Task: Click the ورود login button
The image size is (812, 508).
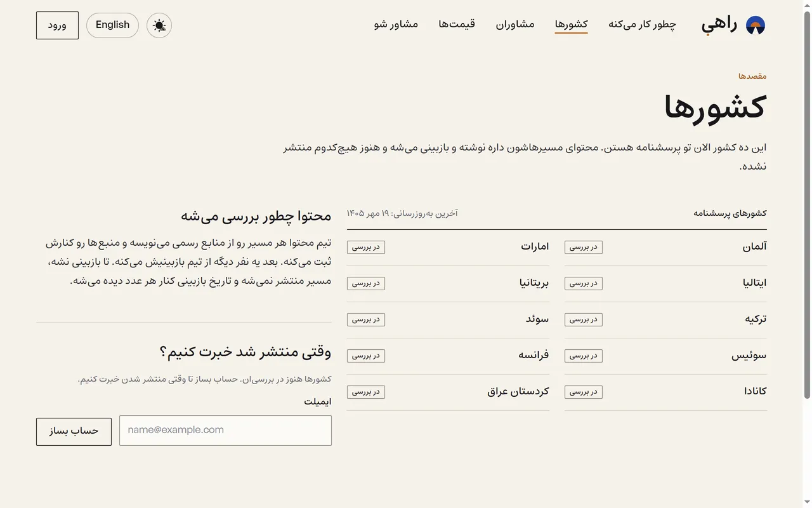Action: click(x=57, y=25)
